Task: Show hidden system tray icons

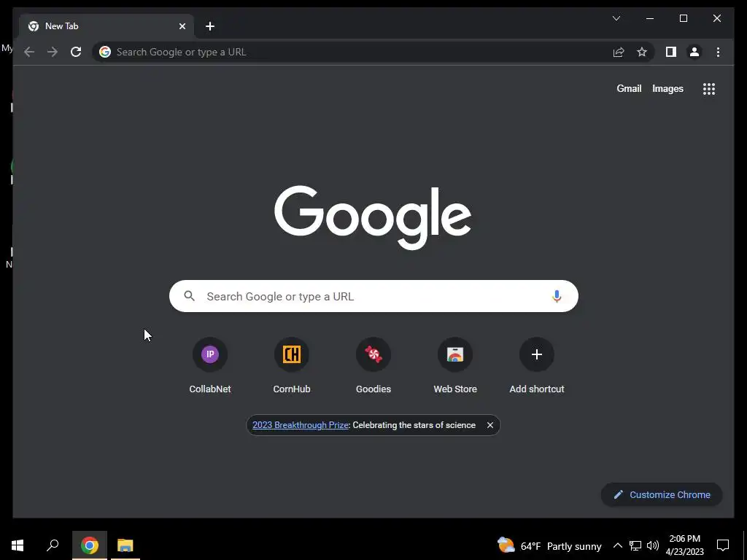Action: (x=617, y=545)
